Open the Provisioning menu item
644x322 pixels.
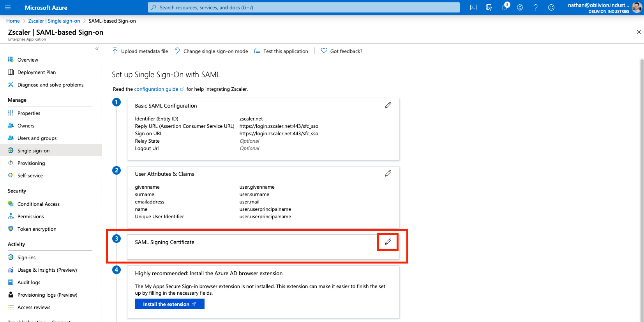point(31,163)
